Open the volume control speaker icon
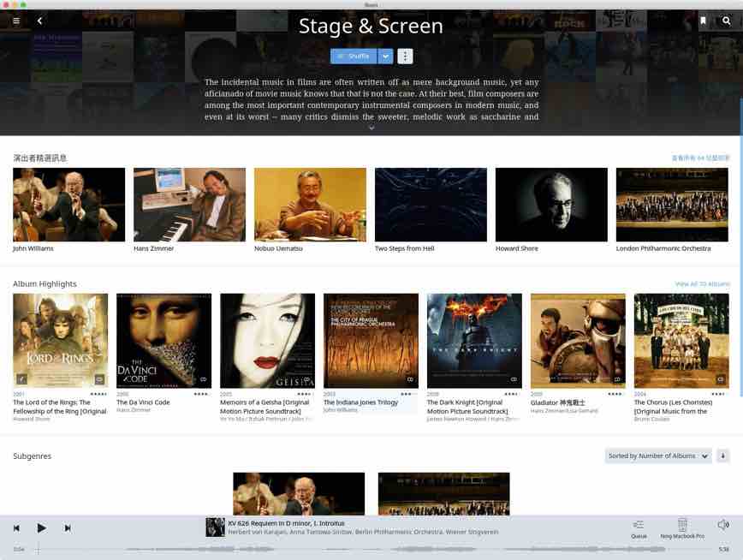743x560 pixels. pyautogui.click(x=723, y=524)
